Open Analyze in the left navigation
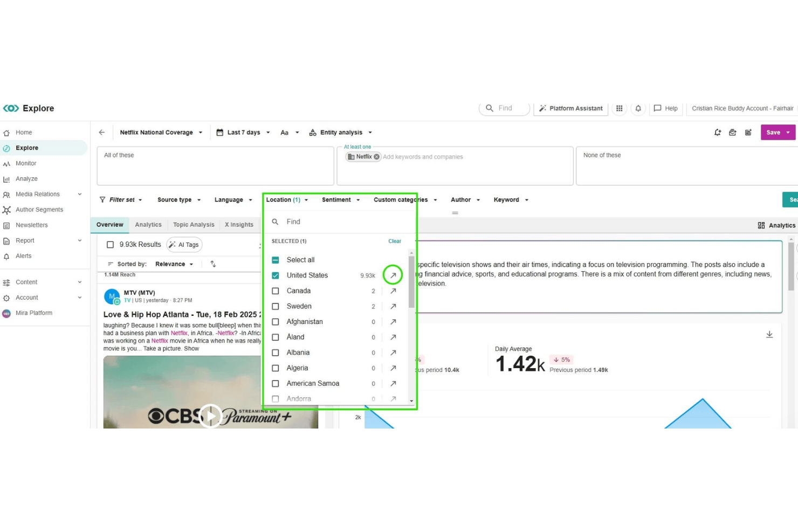 point(26,179)
